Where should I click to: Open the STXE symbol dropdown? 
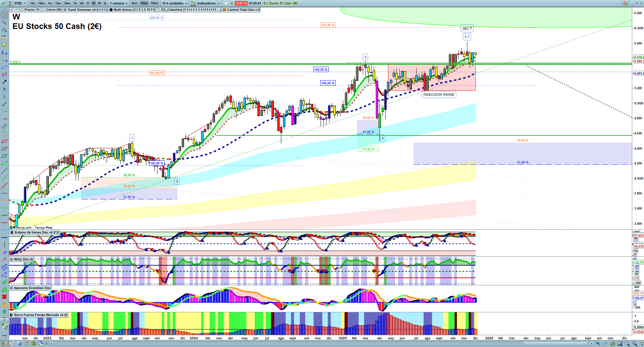(x=20, y=3)
